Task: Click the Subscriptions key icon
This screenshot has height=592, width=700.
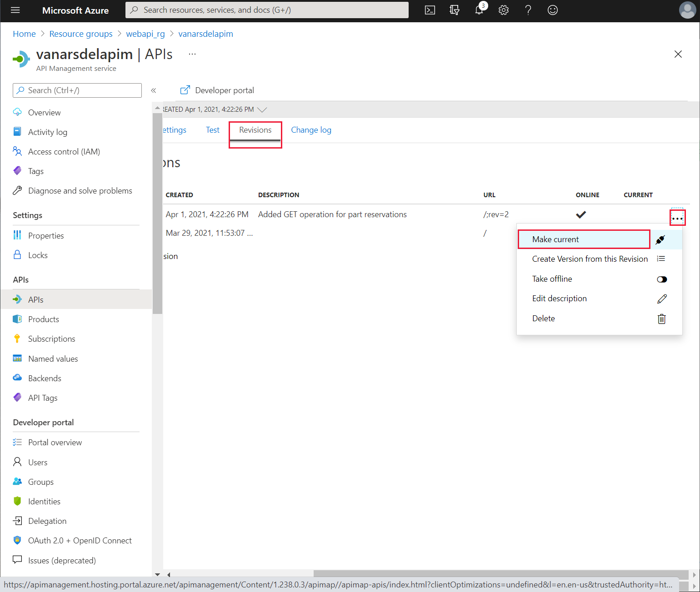Action: pyautogui.click(x=17, y=338)
